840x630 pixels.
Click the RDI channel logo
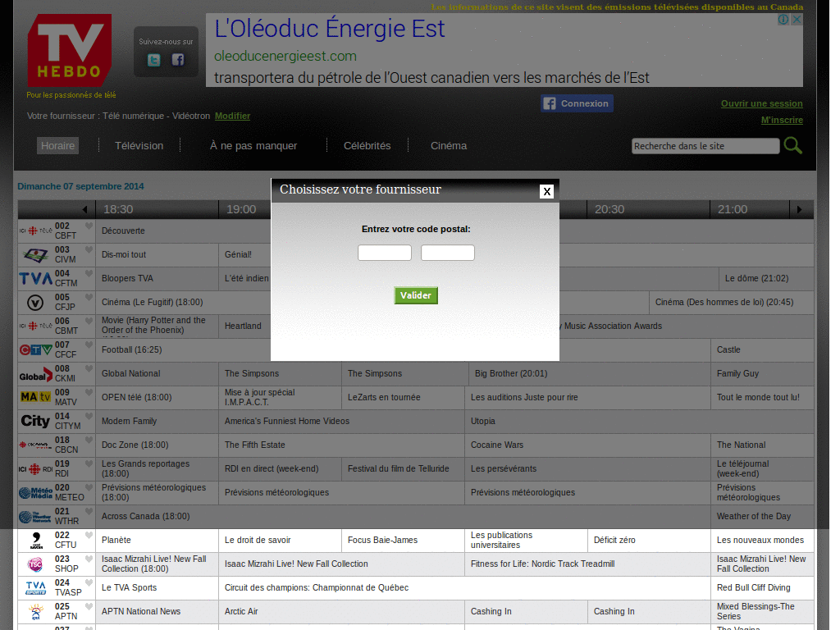tap(36, 469)
